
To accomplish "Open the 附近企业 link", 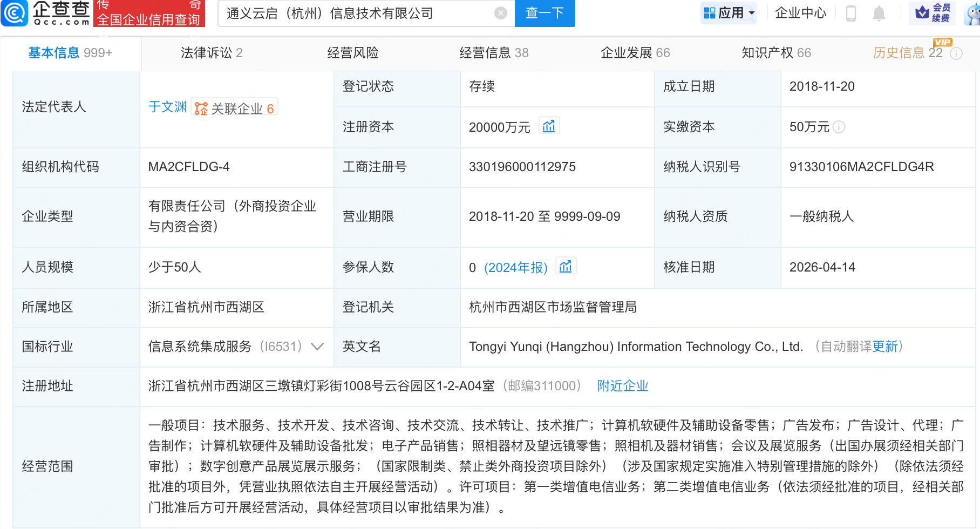I will coord(622,386).
